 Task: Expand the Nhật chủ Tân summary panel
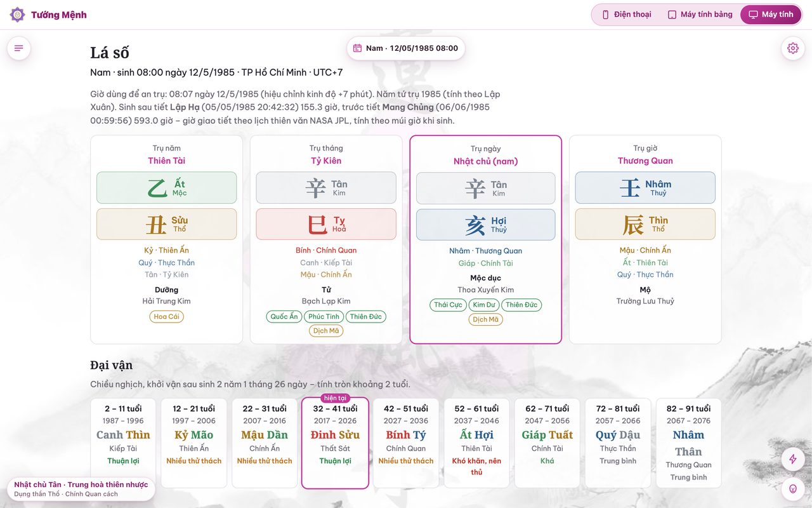pos(81,489)
